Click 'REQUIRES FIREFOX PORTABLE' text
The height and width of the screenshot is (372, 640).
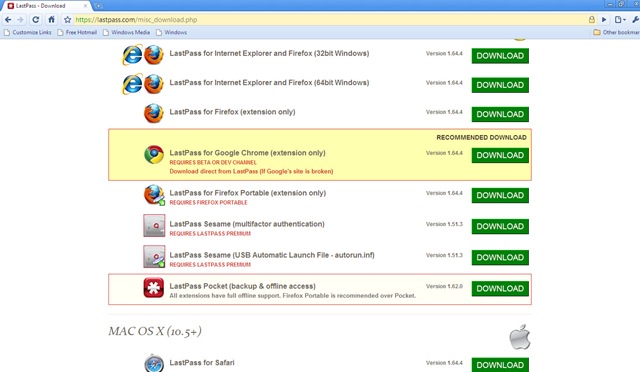point(209,203)
